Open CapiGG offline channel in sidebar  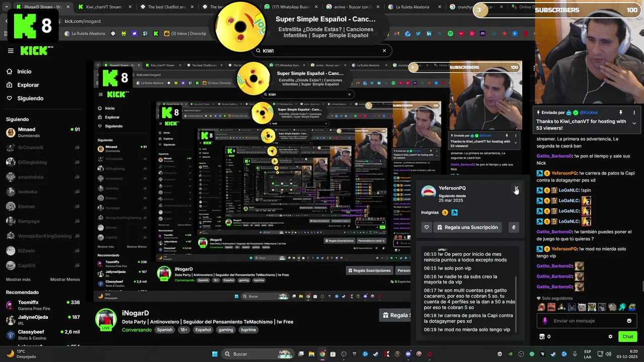click(43, 265)
